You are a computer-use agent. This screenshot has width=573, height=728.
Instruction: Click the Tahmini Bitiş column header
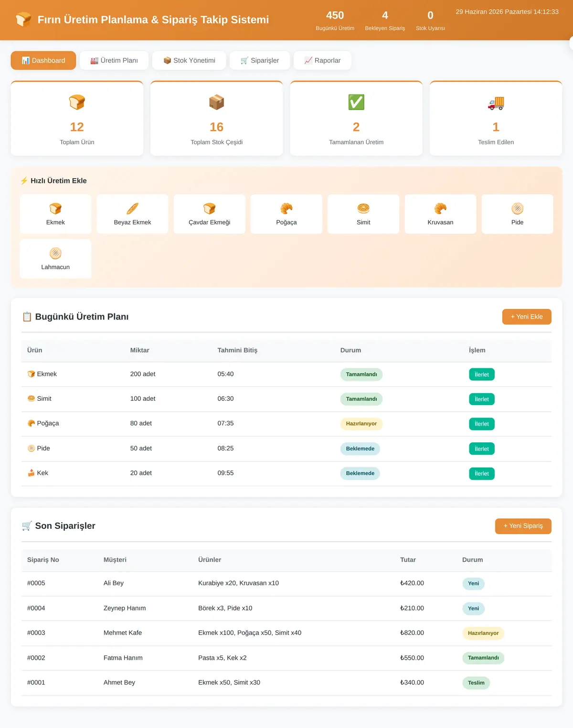(237, 350)
